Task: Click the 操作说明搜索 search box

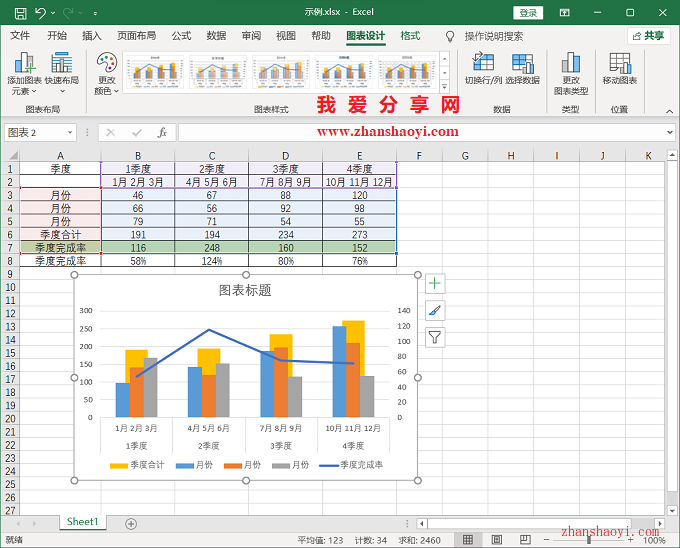Action: (x=494, y=36)
